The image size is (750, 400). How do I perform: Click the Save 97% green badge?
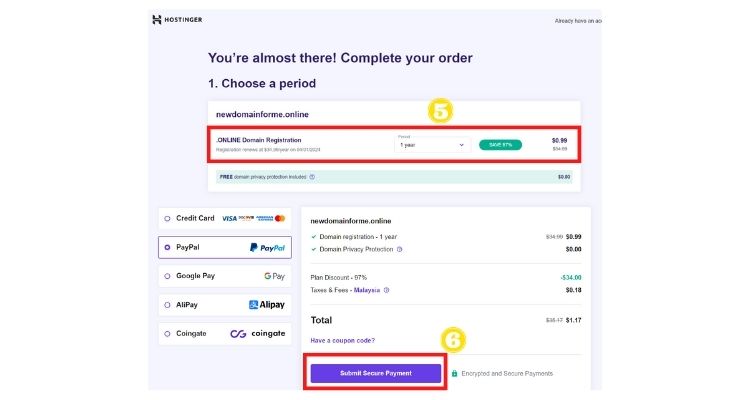(x=500, y=144)
